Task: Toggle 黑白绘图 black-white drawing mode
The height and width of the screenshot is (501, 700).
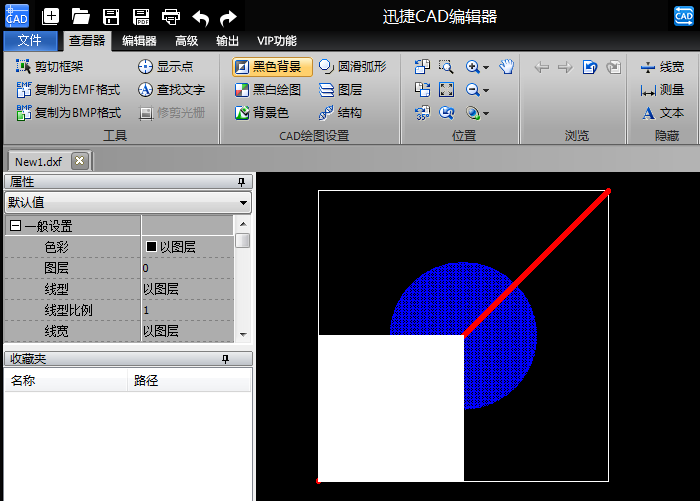Action: 267,90
